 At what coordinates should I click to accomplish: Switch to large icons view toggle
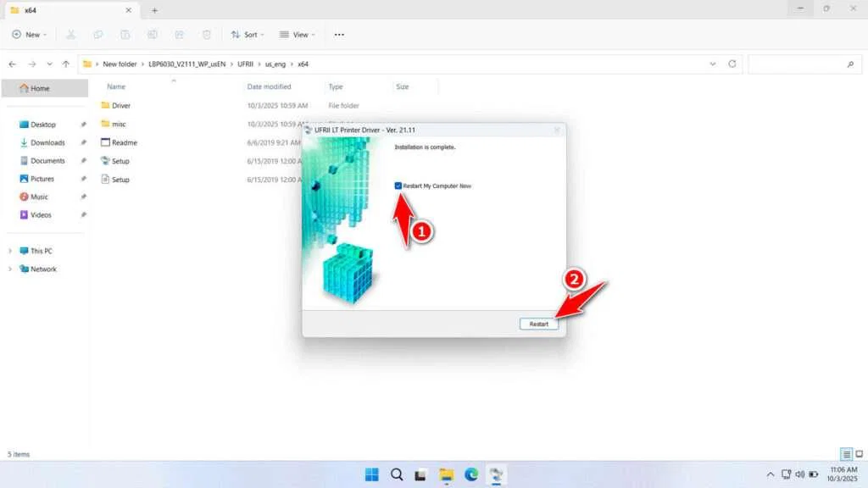(859, 454)
